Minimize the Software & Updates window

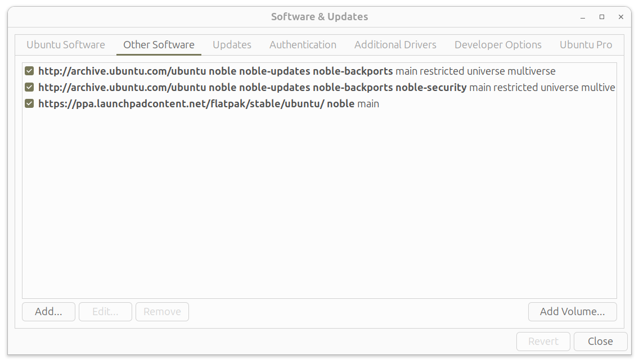click(582, 17)
